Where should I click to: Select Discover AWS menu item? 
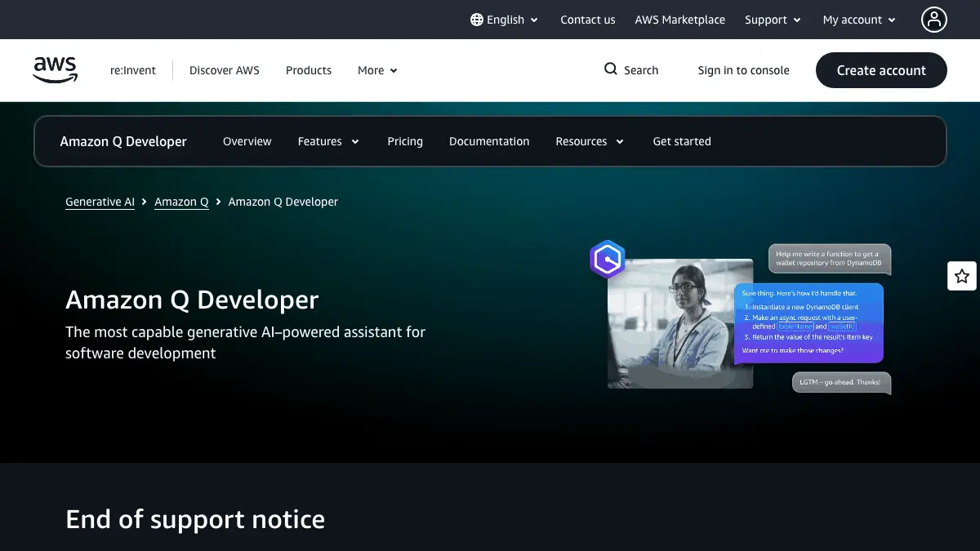(x=225, y=70)
